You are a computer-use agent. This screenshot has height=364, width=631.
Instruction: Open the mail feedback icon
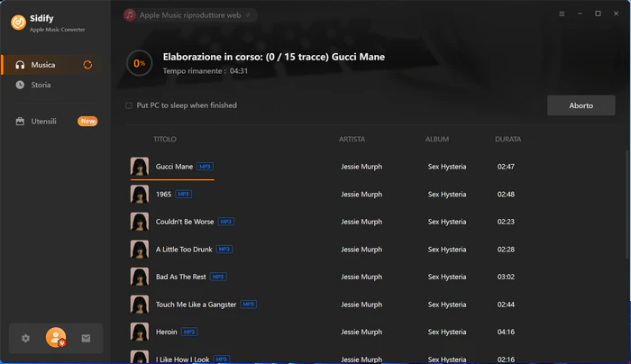[x=86, y=338]
